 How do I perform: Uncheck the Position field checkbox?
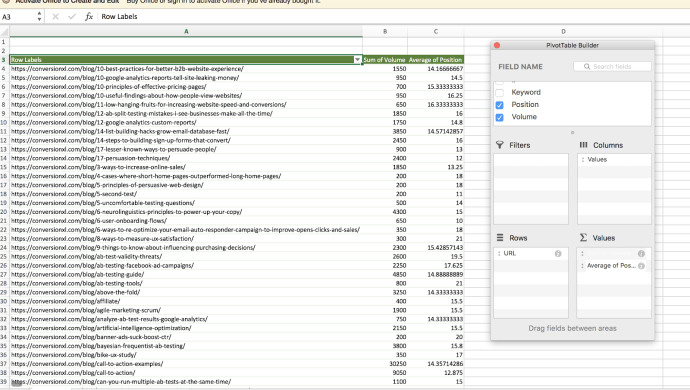pos(499,105)
